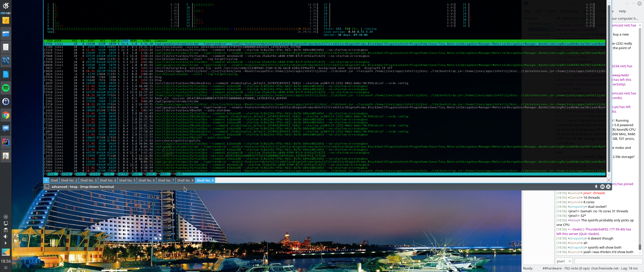Viewport: 644px width, 272px height.
Task: Click the show desktop panel icon
Action: 6,252
